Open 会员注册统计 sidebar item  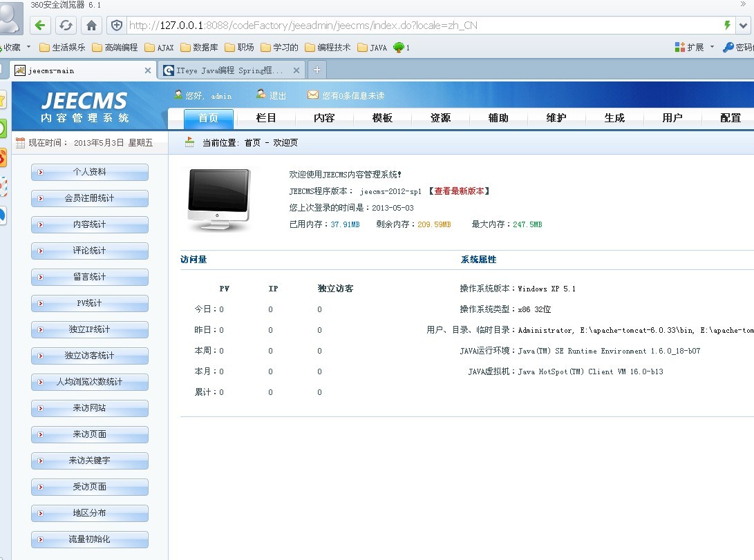[x=89, y=198]
